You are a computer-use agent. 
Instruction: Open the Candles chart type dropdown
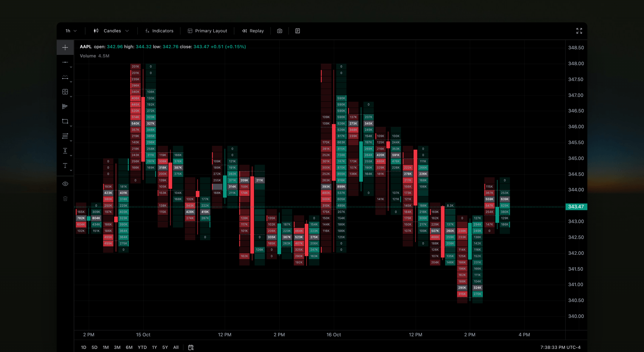pyautogui.click(x=112, y=31)
